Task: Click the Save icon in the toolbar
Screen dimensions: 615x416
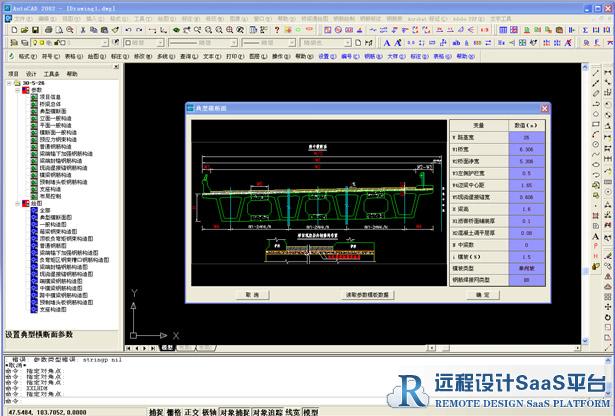Action: point(35,30)
